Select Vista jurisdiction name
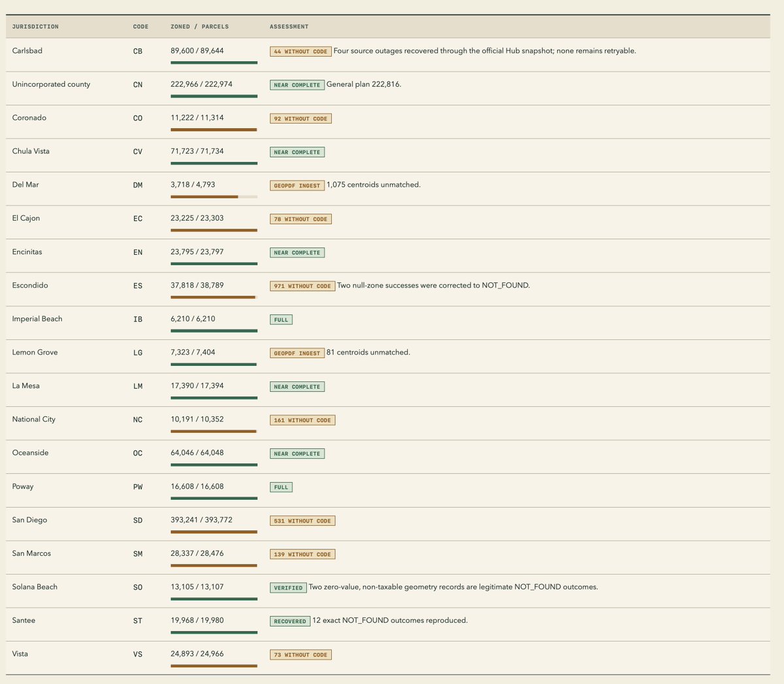Viewport: 784px width, 684px height. 20,653
